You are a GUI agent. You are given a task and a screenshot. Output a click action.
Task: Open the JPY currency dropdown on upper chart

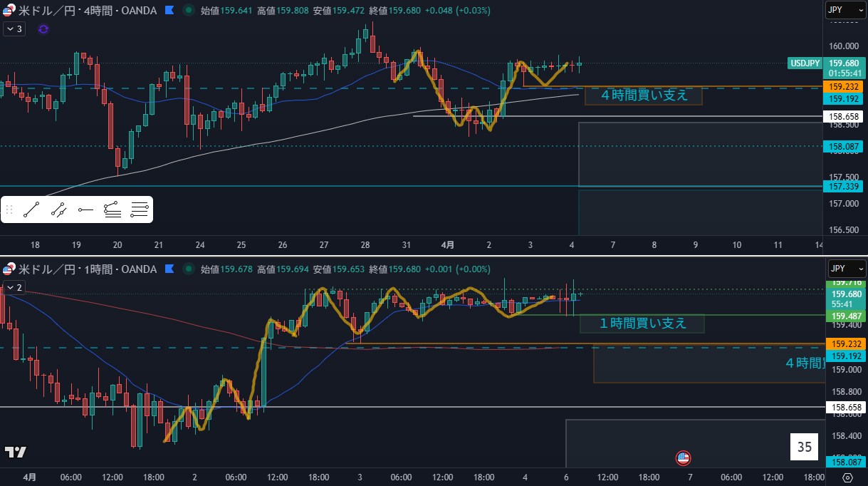(846, 10)
